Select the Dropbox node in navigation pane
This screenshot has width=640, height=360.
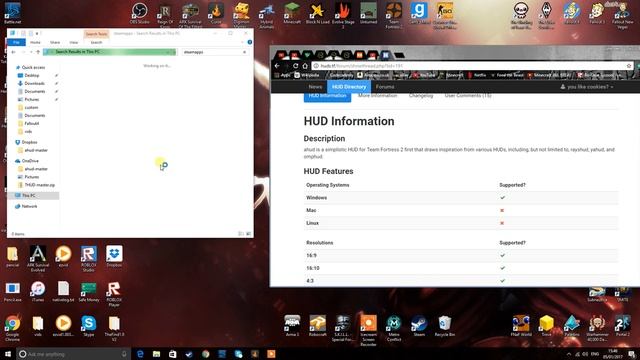tap(29, 142)
